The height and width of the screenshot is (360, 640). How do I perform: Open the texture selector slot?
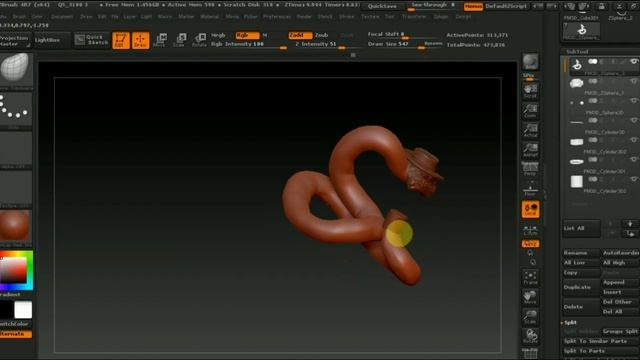(16, 187)
